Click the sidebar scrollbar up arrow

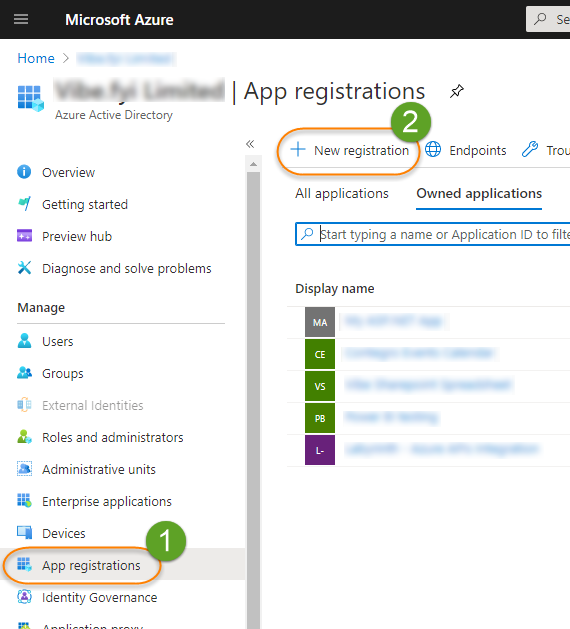[253, 164]
